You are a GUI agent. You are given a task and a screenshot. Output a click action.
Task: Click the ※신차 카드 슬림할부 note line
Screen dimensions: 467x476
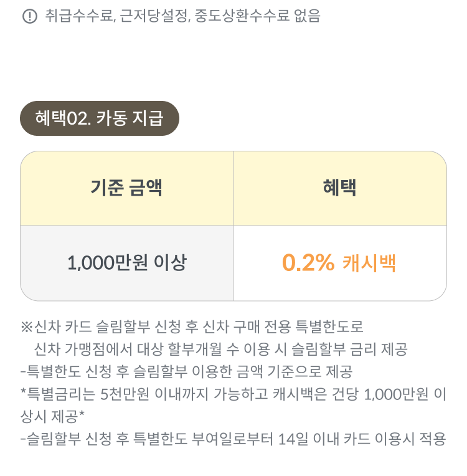pos(192,327)
